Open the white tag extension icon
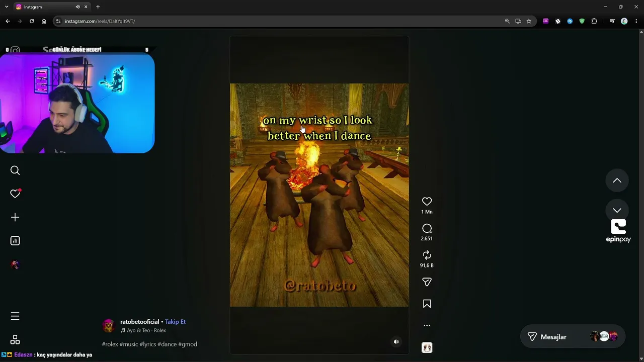This screenshot has height=362, width=644. [x=557, y=21]
